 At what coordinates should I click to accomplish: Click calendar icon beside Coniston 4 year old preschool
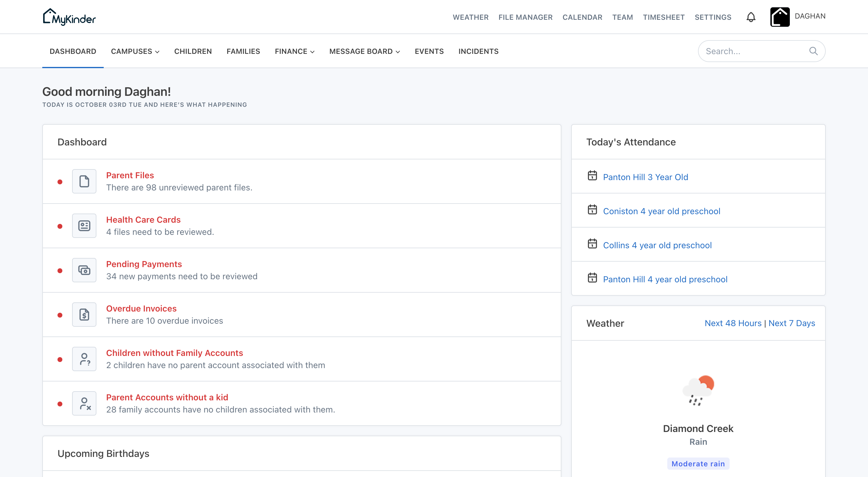pyautogui.click(x=592, y=210)
